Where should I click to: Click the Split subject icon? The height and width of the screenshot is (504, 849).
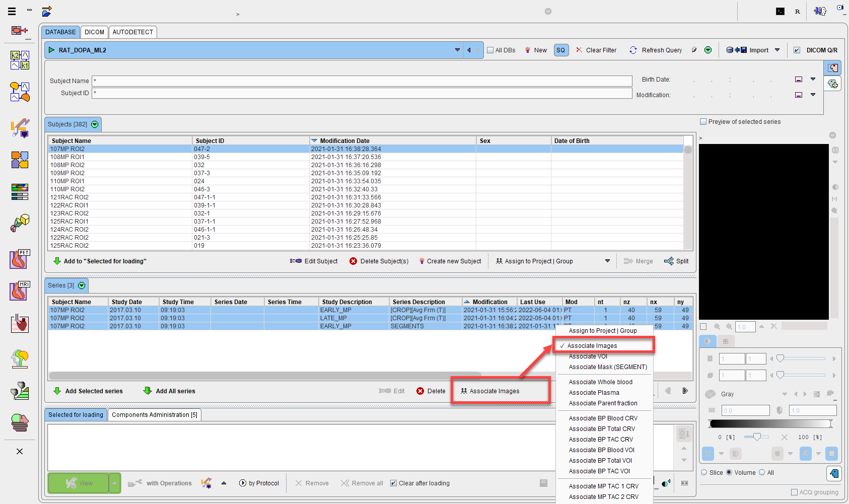pyautogui.click(x=676, y=261)
